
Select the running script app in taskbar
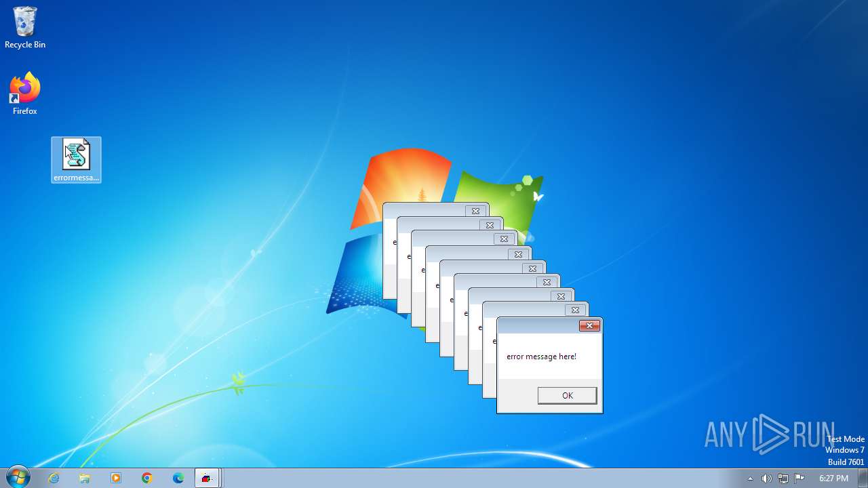click(207, 479)
